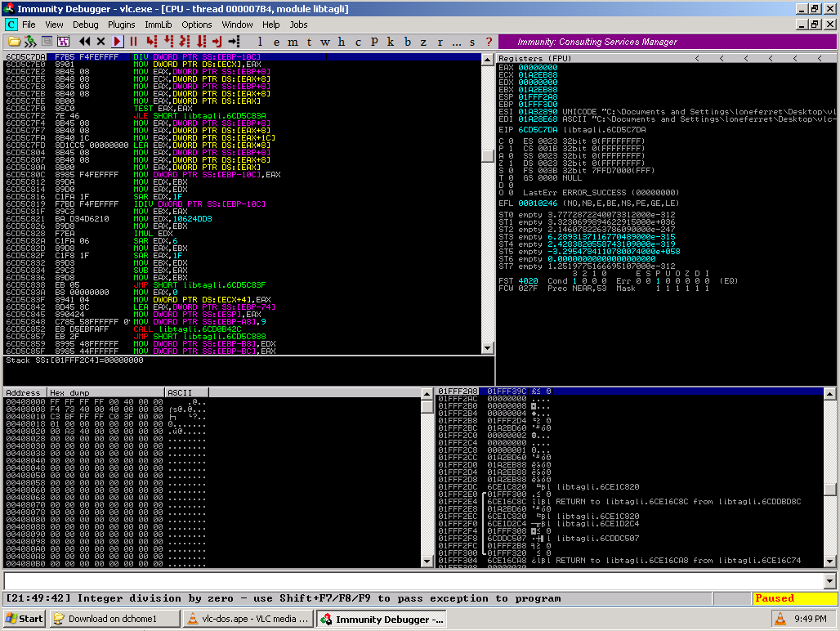The image size is (840, 631).
Task: Show Breakpoints with 'b' button
Action: click(x=408, y=42)
